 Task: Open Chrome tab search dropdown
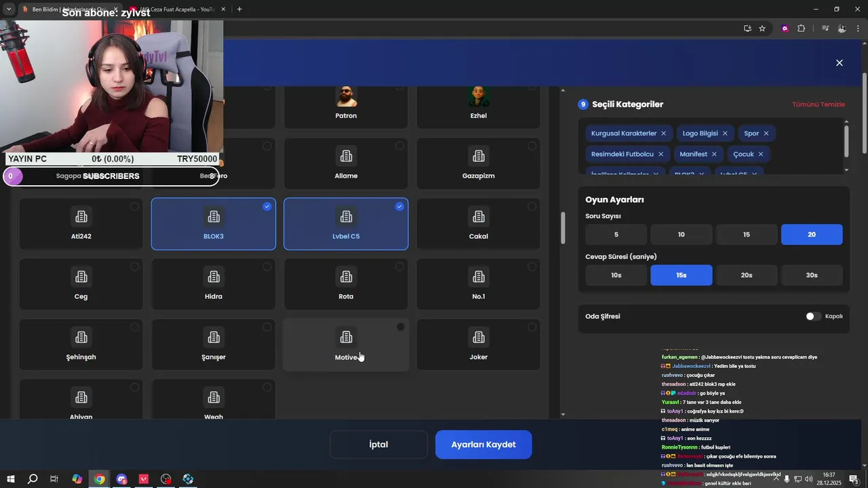coord(9,9)
